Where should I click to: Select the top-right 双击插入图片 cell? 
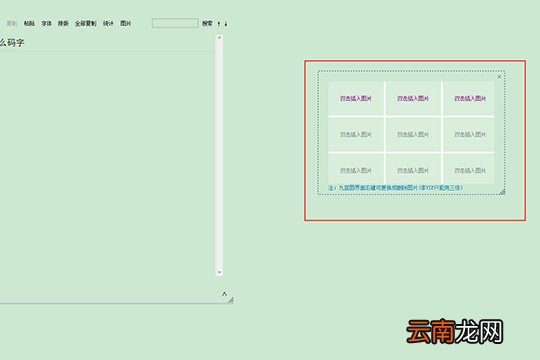coord(470,99)
